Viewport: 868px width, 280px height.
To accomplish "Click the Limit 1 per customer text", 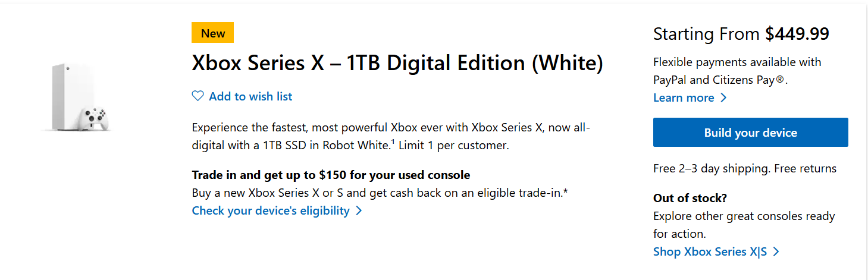I will pyautogui.click(x=453, y=145).
